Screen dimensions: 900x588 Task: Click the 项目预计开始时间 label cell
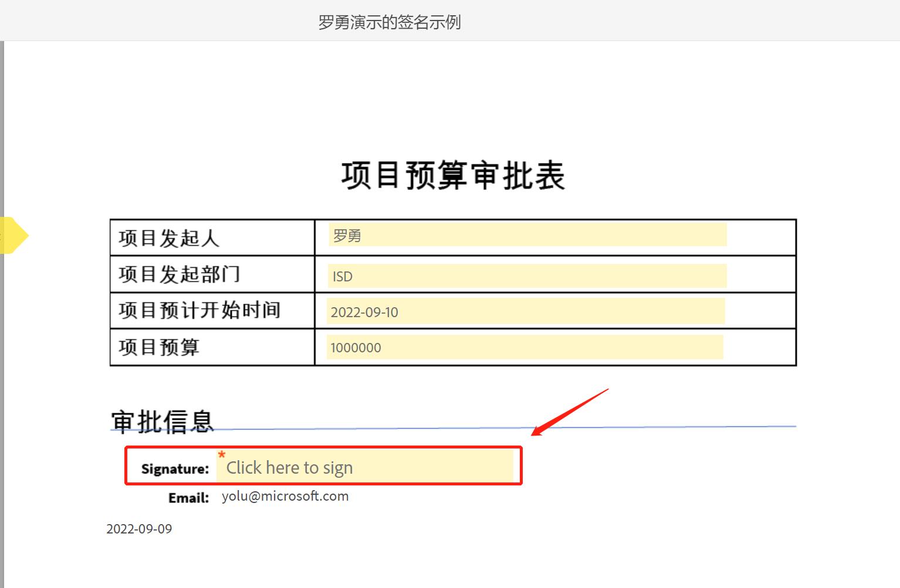point(212,311)
